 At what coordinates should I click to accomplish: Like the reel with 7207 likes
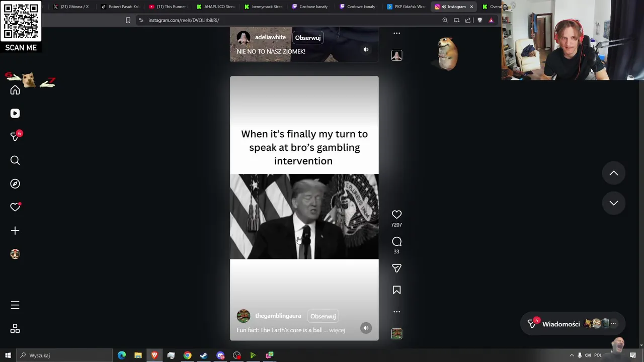point(396,215)
